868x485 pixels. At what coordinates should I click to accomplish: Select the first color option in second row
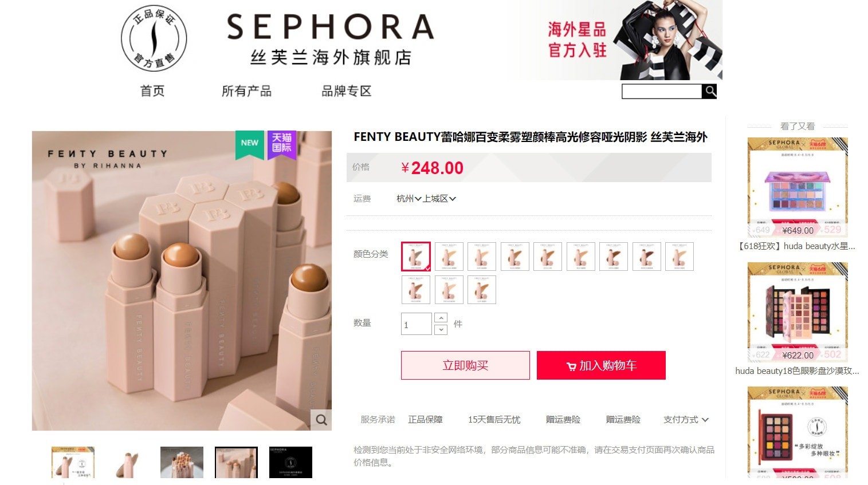(416, 289)
